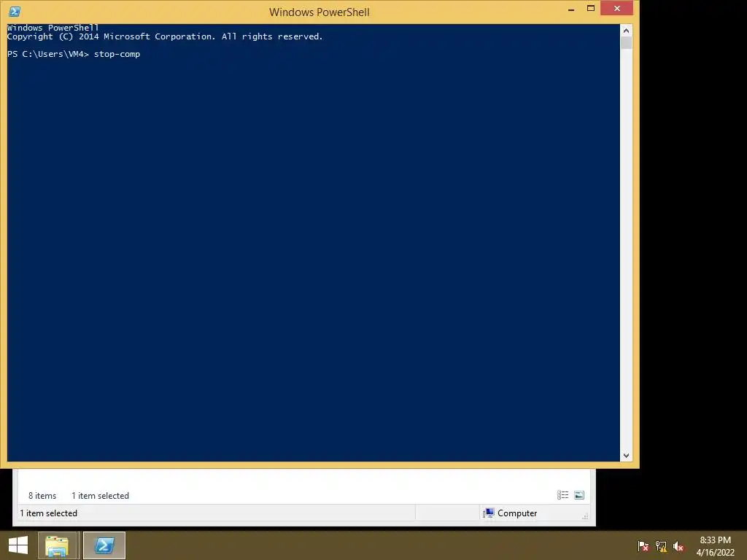Click the Copyright 2014 Microsoft Corporation line

(x=165, y=36)
